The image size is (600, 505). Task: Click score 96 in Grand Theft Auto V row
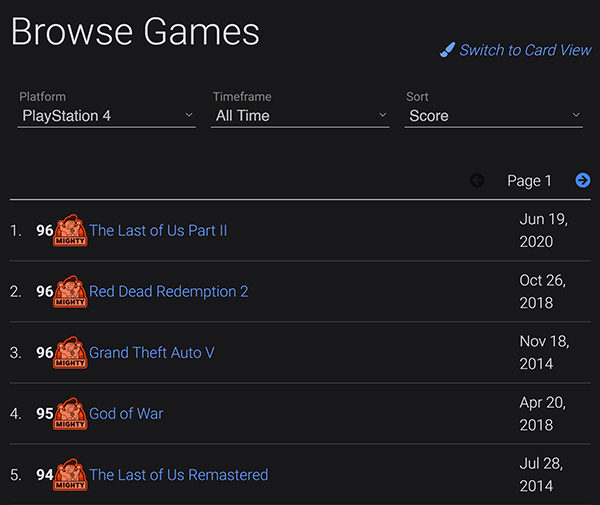[x=44, y=353]
